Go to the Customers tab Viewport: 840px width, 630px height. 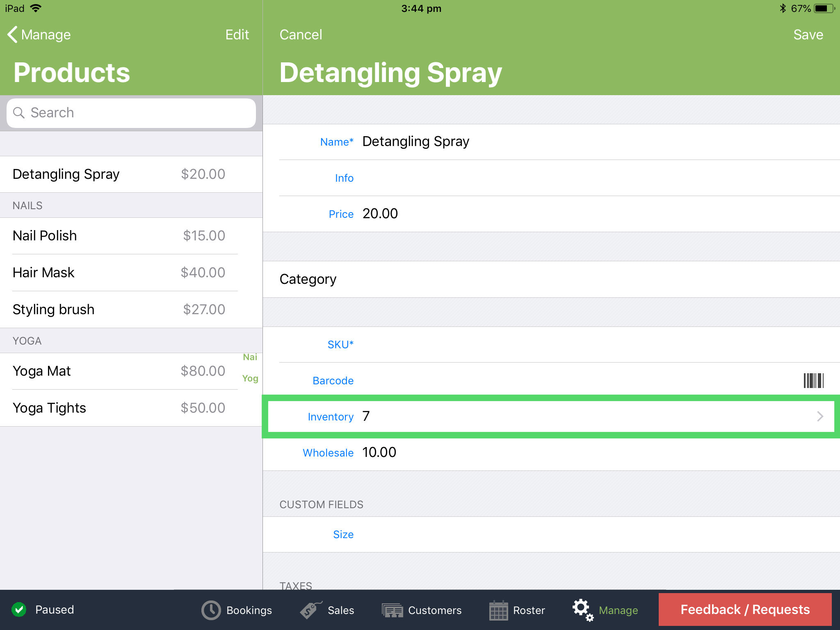422,610
